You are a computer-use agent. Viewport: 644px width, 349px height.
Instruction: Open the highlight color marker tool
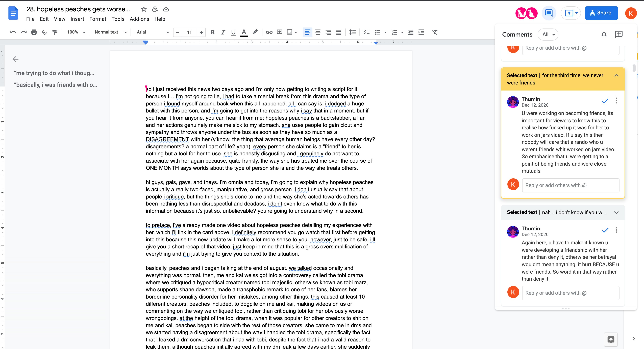[x=255, y=32]
